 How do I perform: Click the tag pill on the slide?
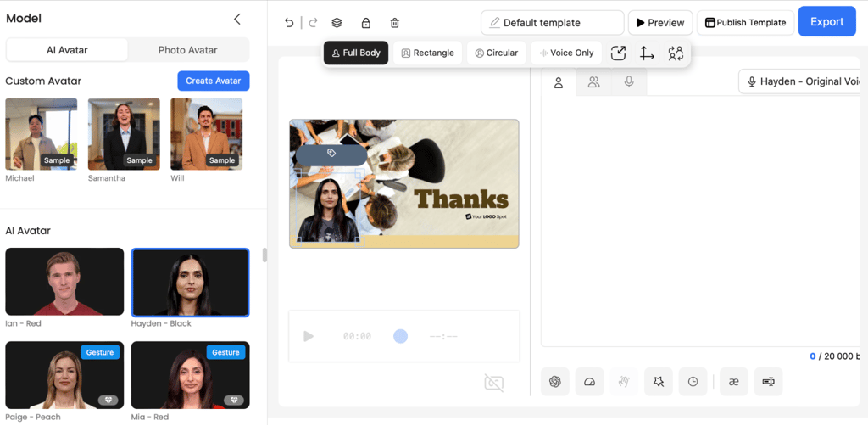coord(331,154)
